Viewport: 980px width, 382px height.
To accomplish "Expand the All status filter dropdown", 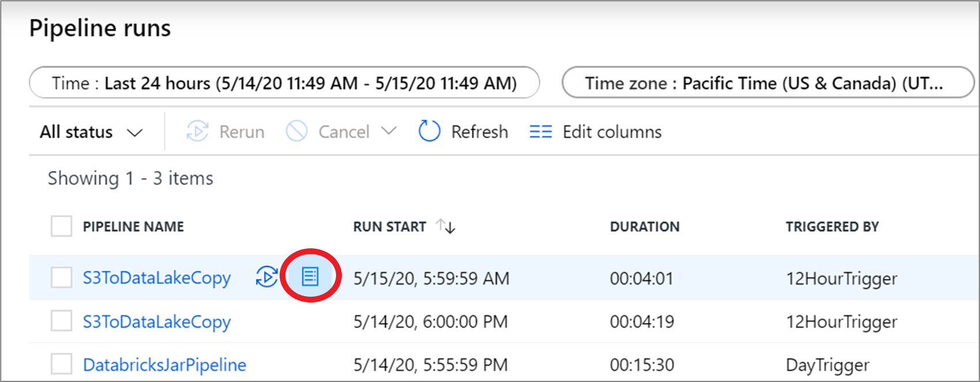I will pyautogui.click(x=91, y=132).
